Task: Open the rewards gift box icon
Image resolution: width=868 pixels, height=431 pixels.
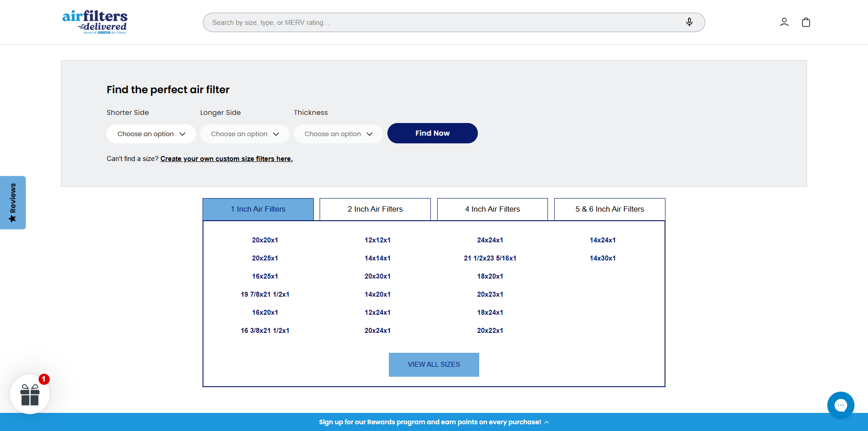Action: 30,394
